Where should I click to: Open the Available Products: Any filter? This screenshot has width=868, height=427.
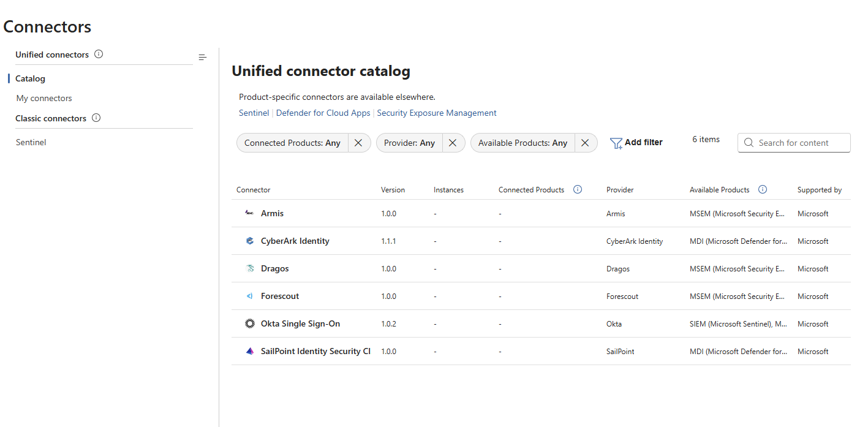pos(523,143)
